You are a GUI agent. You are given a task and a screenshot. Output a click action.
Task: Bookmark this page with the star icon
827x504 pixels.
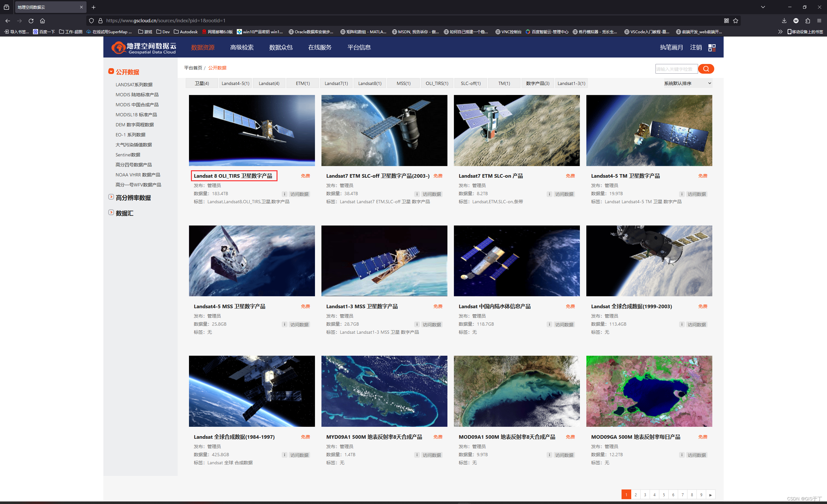point(735,21)
